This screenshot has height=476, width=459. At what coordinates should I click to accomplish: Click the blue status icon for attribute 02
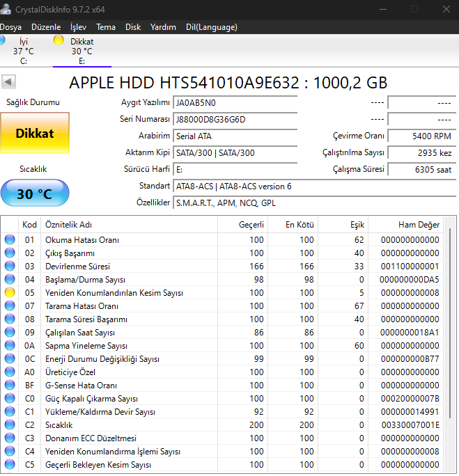tap(10, 253)
